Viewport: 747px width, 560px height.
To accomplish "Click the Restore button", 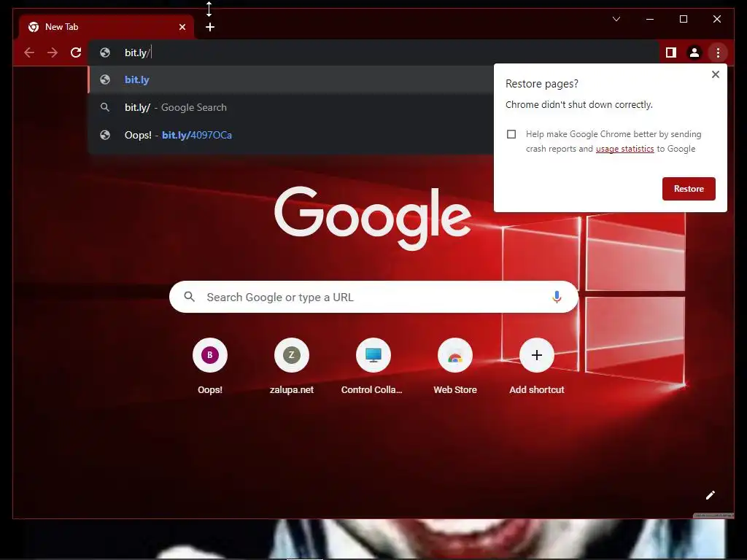I will (x=689, y=189).
